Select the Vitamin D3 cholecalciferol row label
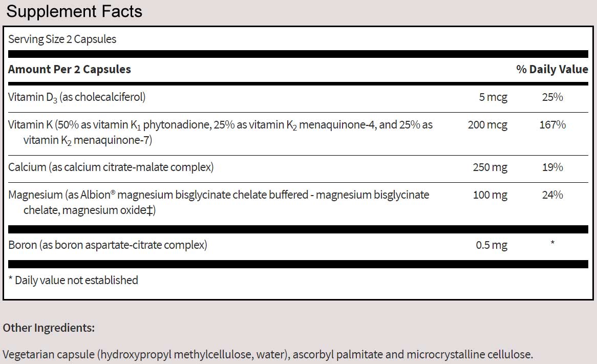Screen dimensions: 597x364 point(77,97)
